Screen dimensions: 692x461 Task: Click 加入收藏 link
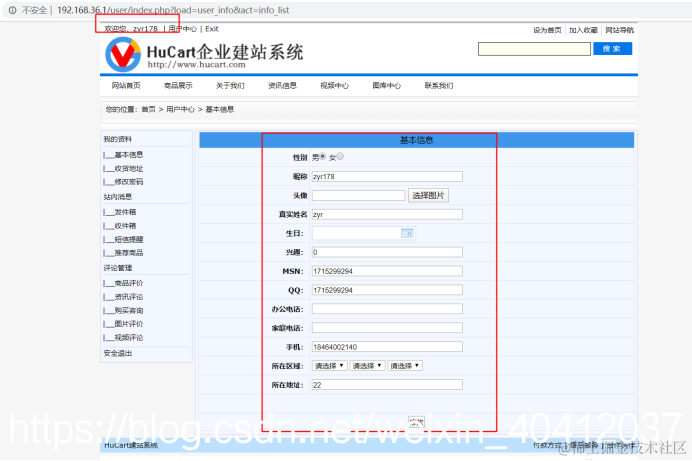(583, 30)
